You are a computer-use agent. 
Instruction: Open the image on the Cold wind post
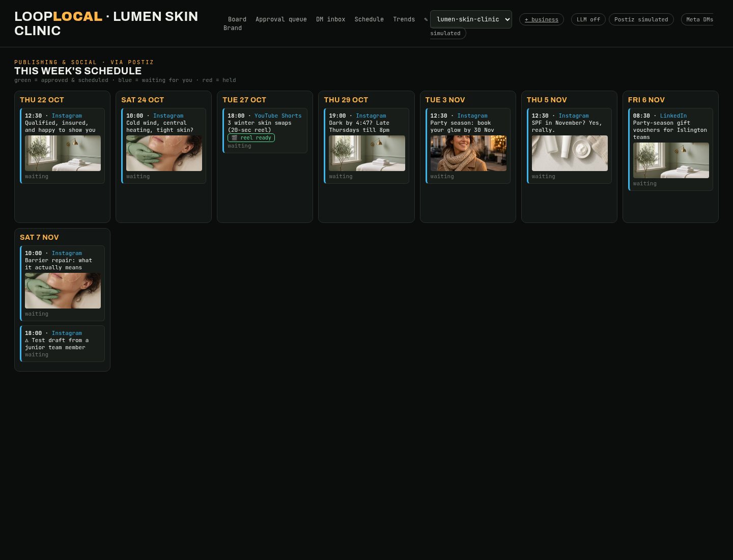click(164, 153)
